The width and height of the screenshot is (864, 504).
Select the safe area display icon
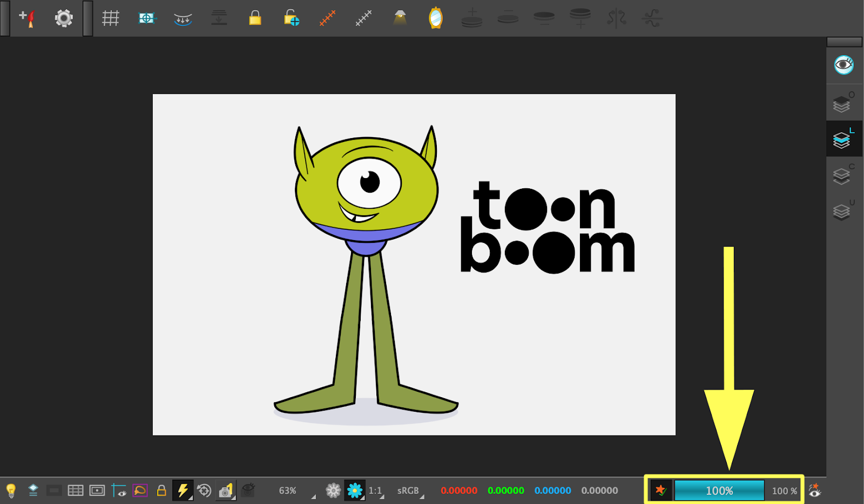[97, 491]
